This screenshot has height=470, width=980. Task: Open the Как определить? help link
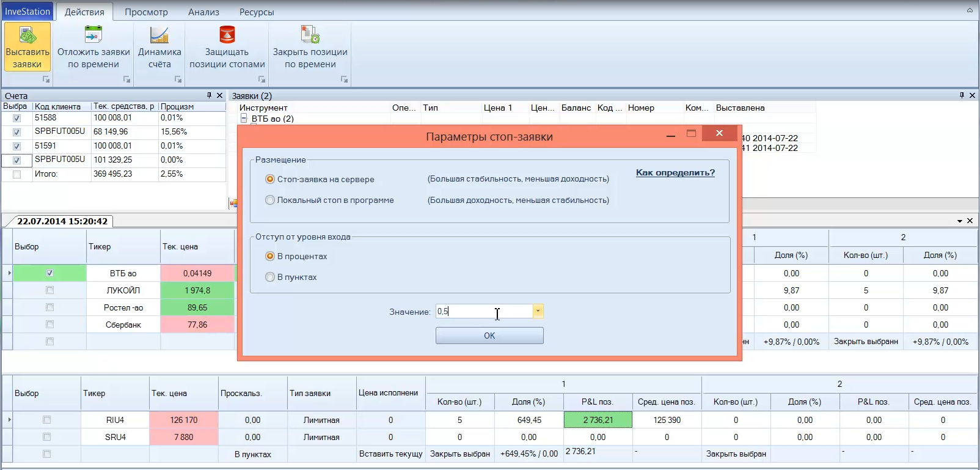[x=675, y=173]
